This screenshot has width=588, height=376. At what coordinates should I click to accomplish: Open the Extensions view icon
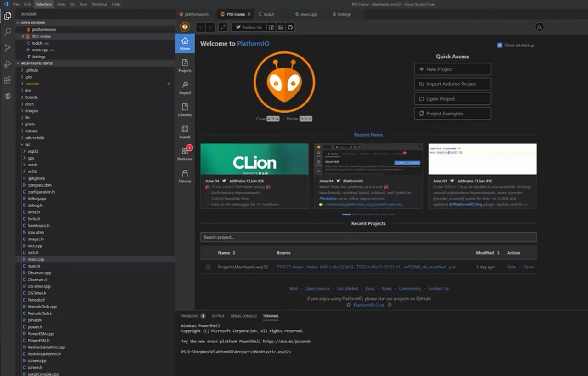click(x=7, y=80)
